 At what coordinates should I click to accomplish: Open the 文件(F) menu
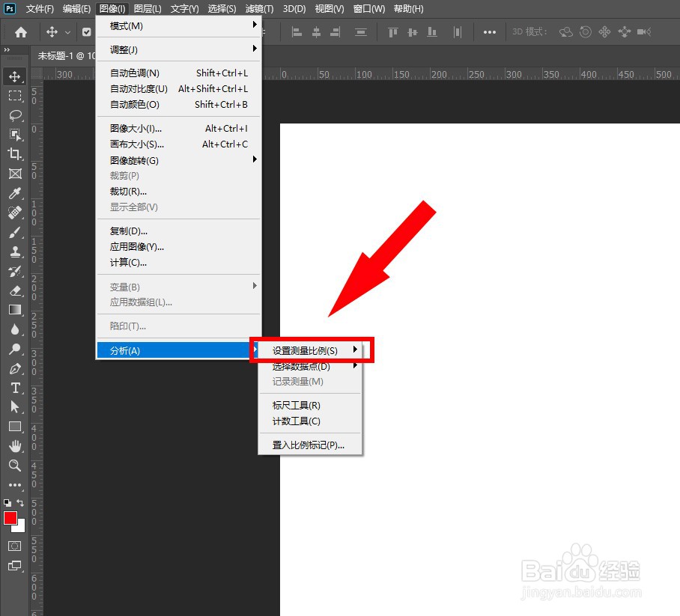40,9
